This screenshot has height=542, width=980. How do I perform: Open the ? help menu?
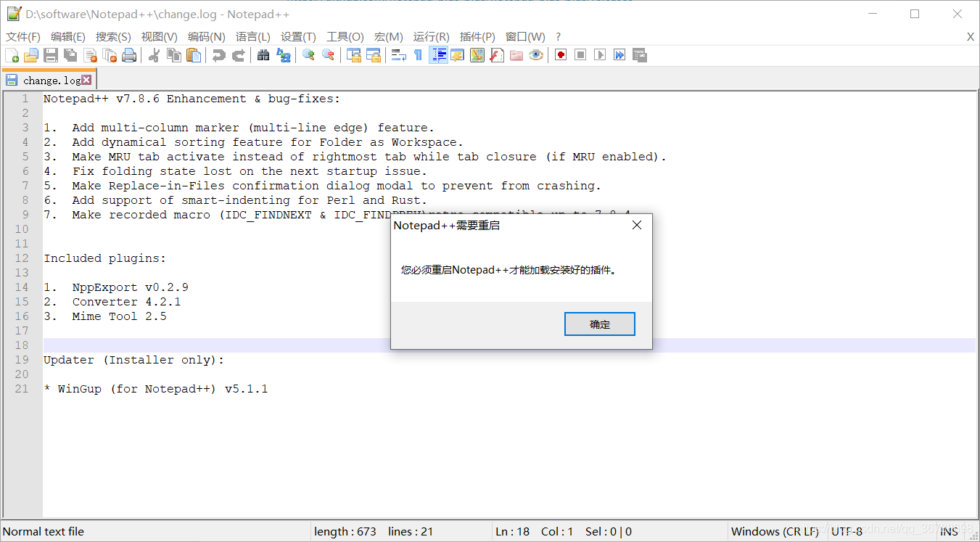(x=558, y=37)
